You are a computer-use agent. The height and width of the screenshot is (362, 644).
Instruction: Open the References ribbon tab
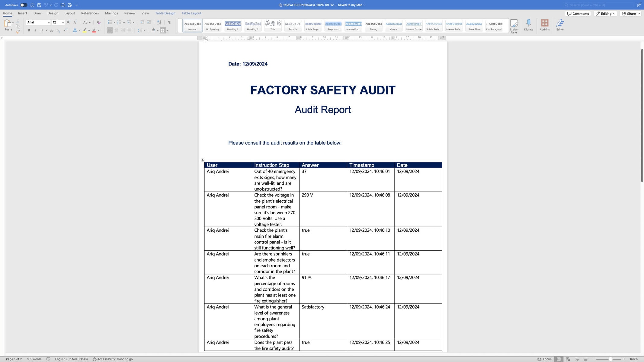tap(90, 13)
